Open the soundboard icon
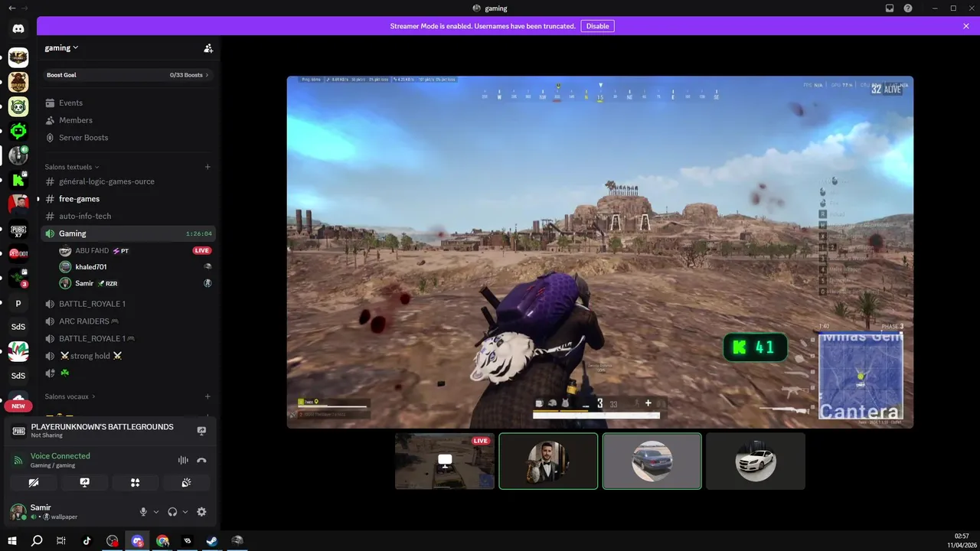Image resolution: width=980 pixels, height=551 pixels. (x=186, y=483)
